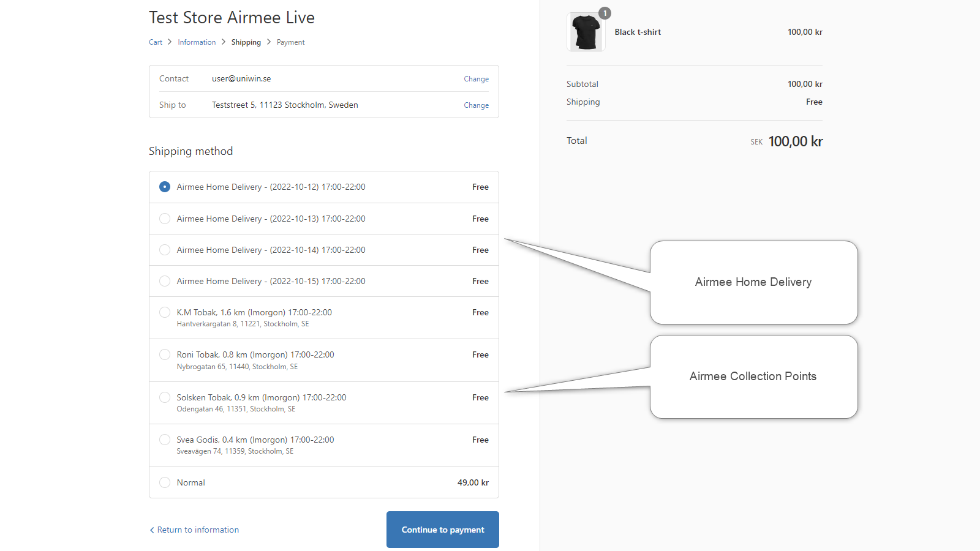Click the Shipping breadcrumb step
The width and height of the screenshot is (980, 551).
coord(246,42)
